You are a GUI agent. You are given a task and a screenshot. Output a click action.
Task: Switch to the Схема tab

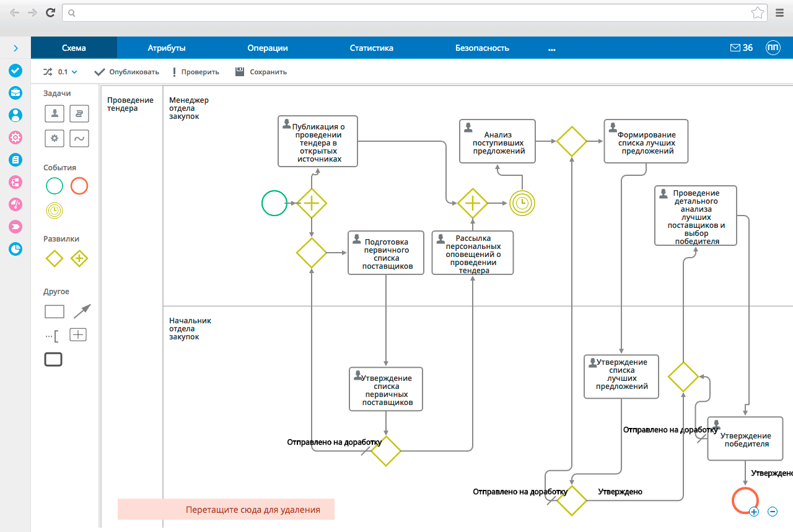pyautogui.click(x=74, y=48)
